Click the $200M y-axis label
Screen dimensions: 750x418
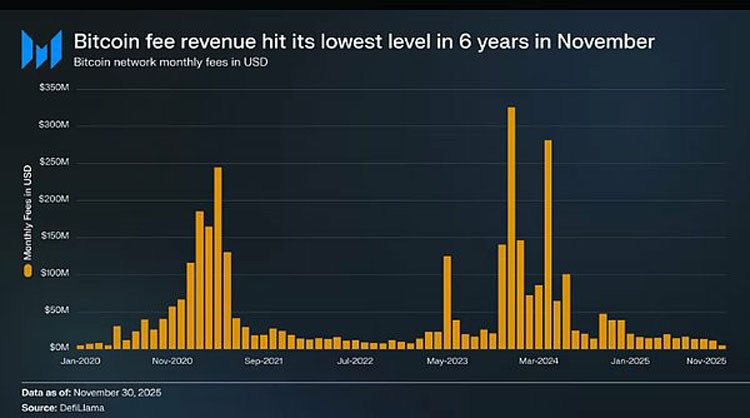tap(52, 200)
